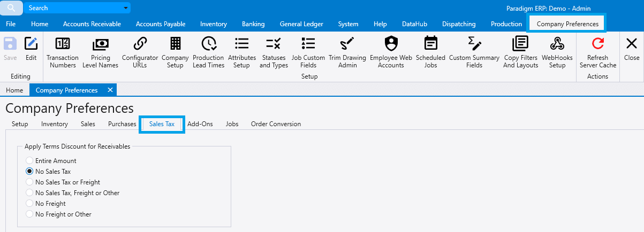Open the Accounts Payable menu
Viewport: 644px width, 232px height.
point(161,24)
